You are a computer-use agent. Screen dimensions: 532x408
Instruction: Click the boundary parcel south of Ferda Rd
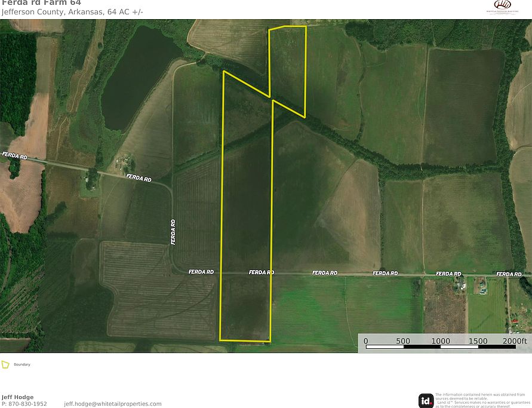[x=245, y=308]
